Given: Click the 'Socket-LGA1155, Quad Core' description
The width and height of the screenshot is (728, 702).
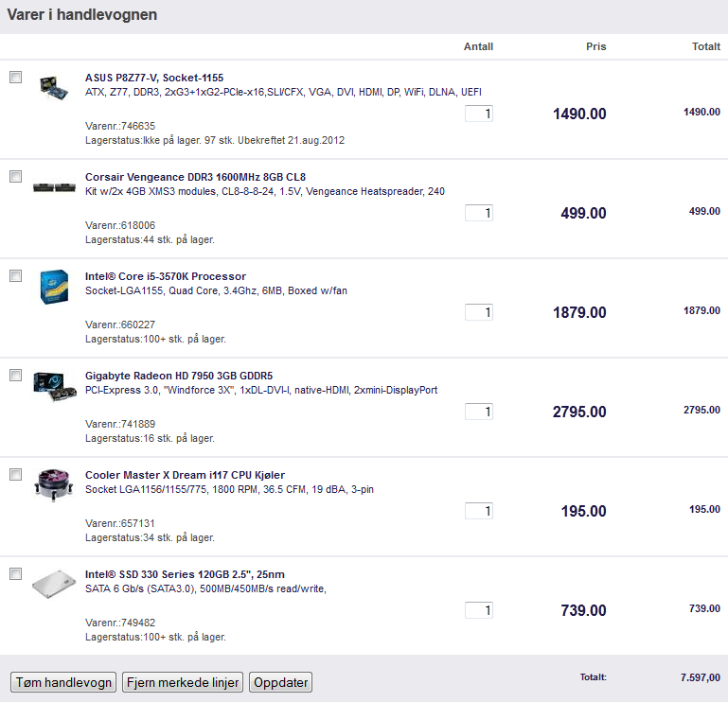Looking at the screenshot, I should tap(216, 290).
